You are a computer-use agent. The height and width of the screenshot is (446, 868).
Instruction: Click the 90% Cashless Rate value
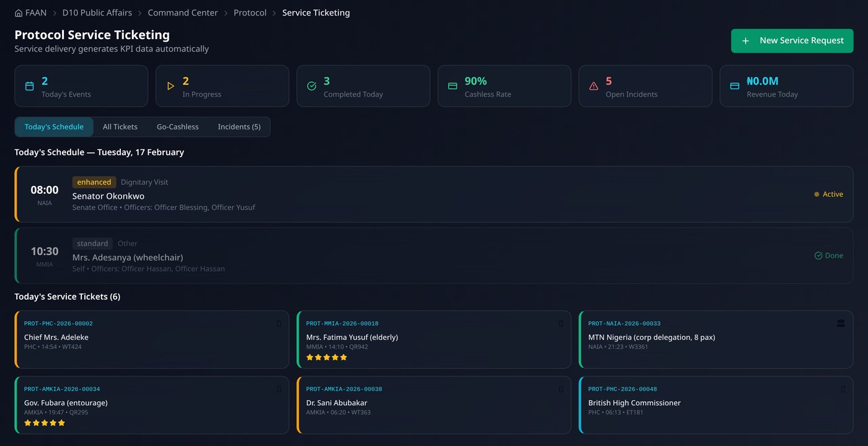(476, 81)
